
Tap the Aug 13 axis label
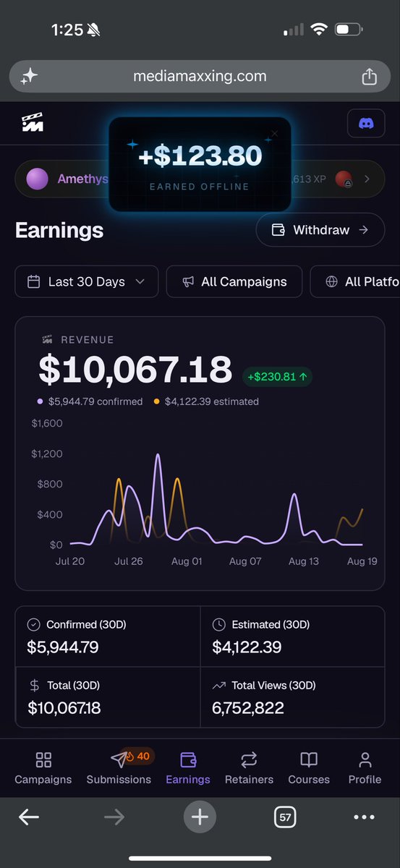(303, 561)
